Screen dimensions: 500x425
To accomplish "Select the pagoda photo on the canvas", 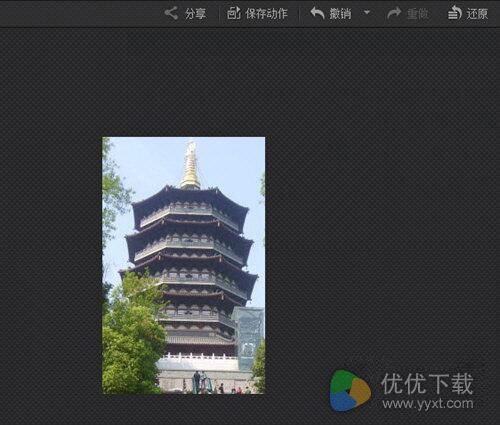I will 184,265.
